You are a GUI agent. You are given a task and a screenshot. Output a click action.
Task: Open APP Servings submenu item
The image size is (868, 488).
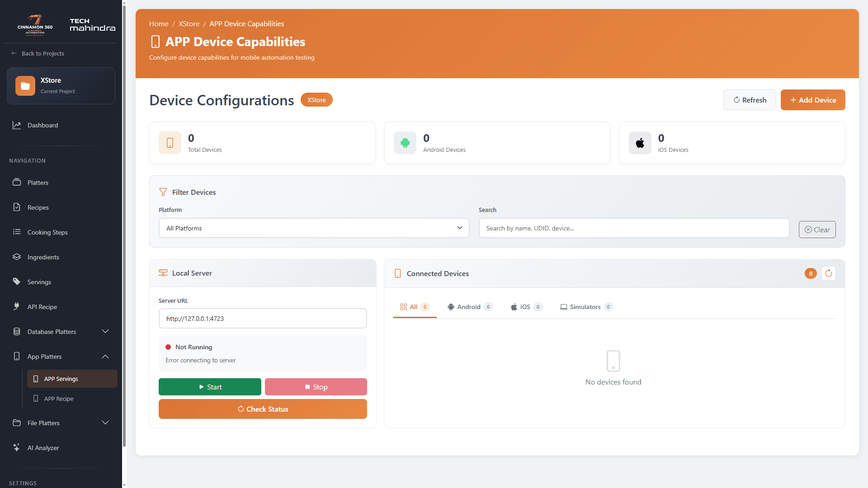(72, 379)
